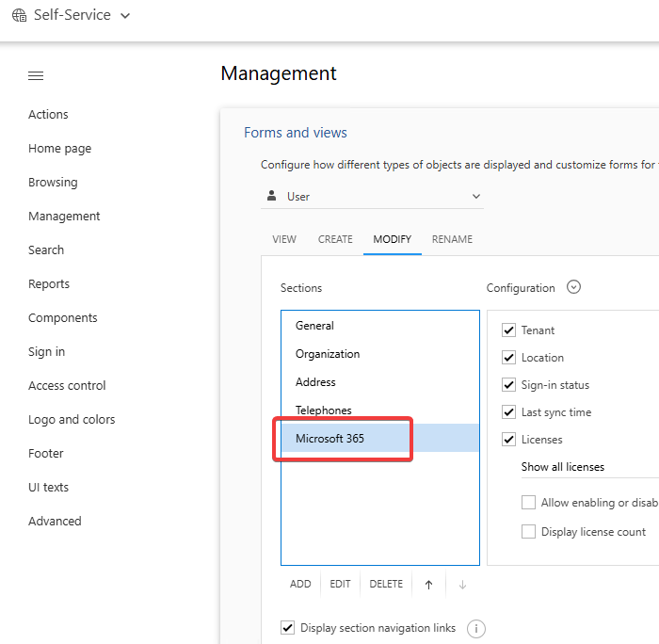The width and height of the screenshot is (659, 644).
Task: Open Search settings in sidebar
Action: click(46, 250)
